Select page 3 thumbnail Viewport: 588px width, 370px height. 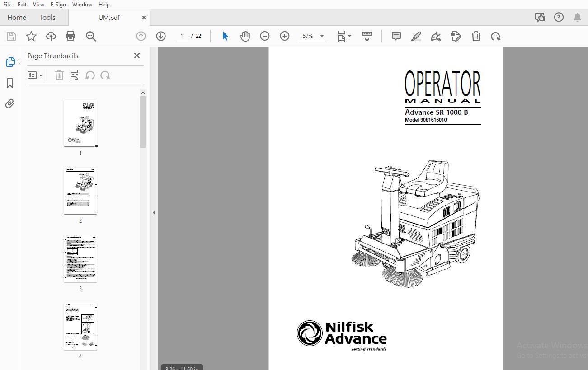tap(80, 259)
